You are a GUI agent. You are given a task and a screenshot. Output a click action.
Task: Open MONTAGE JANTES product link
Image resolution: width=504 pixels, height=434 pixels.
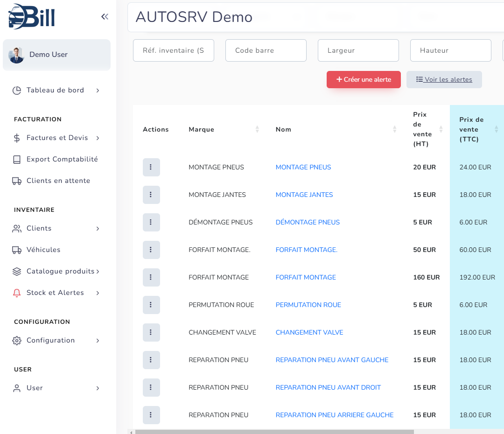tap(304, 195)
